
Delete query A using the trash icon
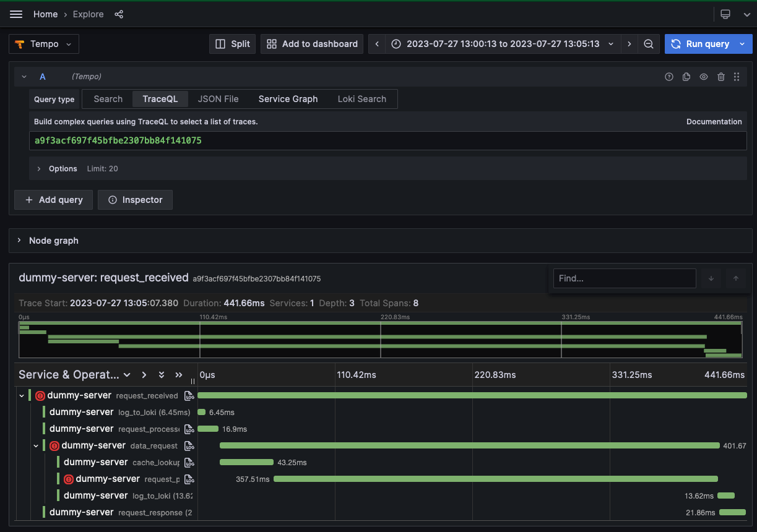[x=720, y=77]
